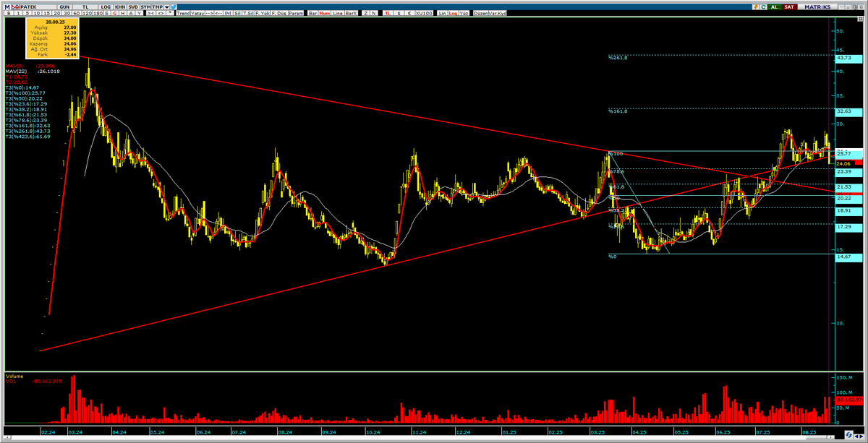Open the Düzen layout menu

(480, 13)
